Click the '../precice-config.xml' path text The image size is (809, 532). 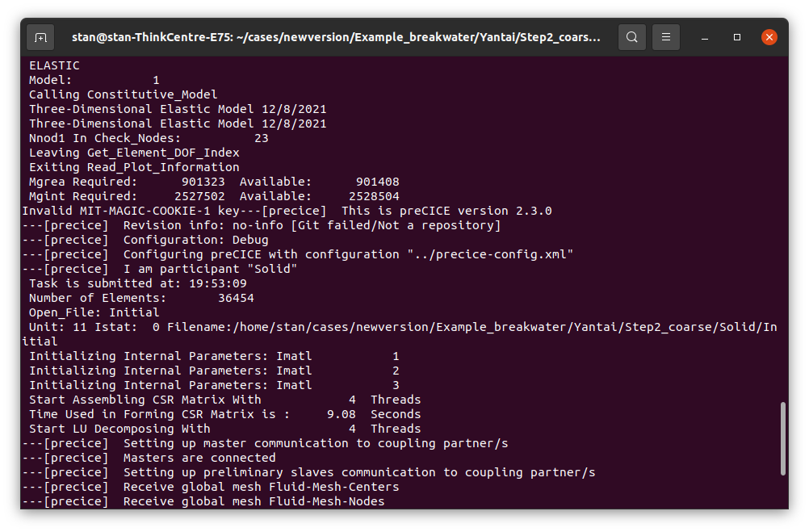[490, 254]
